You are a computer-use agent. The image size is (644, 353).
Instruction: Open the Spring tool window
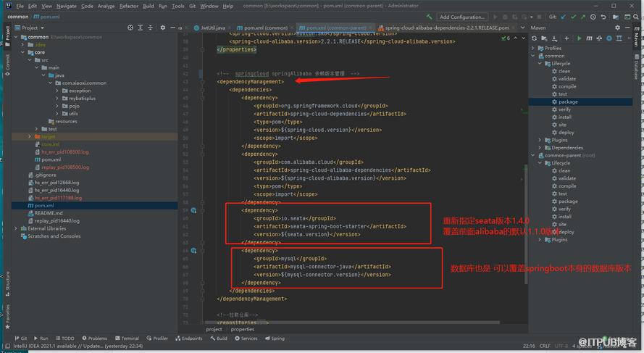point(275,339)
